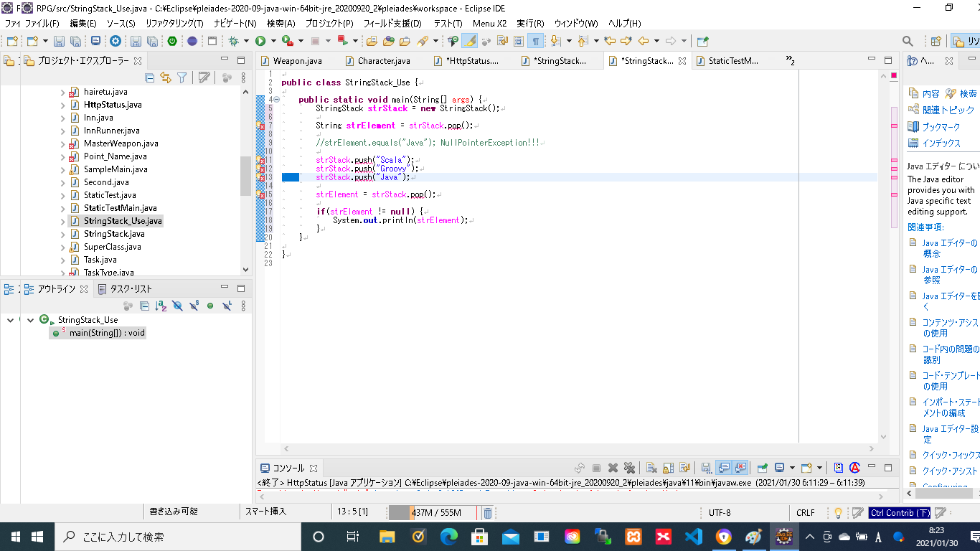The width and height of the screenshot is (980, 551).
Task: Run garbage collector via trash icon
Action: pyautogui.click(x=487, y=512)
